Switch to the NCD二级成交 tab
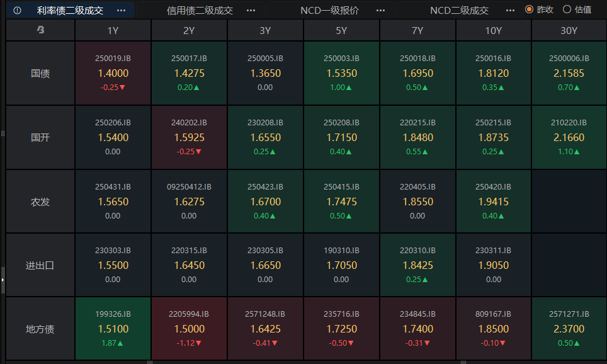607x364 pixels. coord(459,10)
